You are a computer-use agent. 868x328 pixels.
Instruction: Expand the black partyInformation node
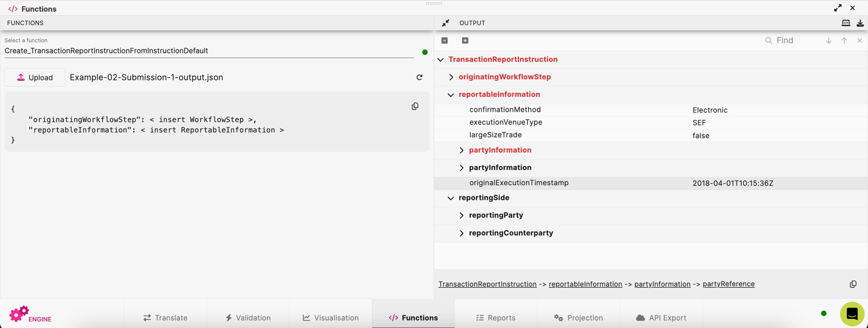pos(462,168)
